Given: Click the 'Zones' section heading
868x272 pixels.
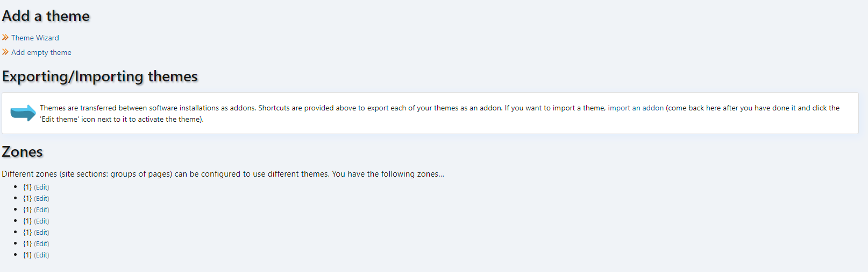Looking at the screenshot, I should [x=22, y=152].
